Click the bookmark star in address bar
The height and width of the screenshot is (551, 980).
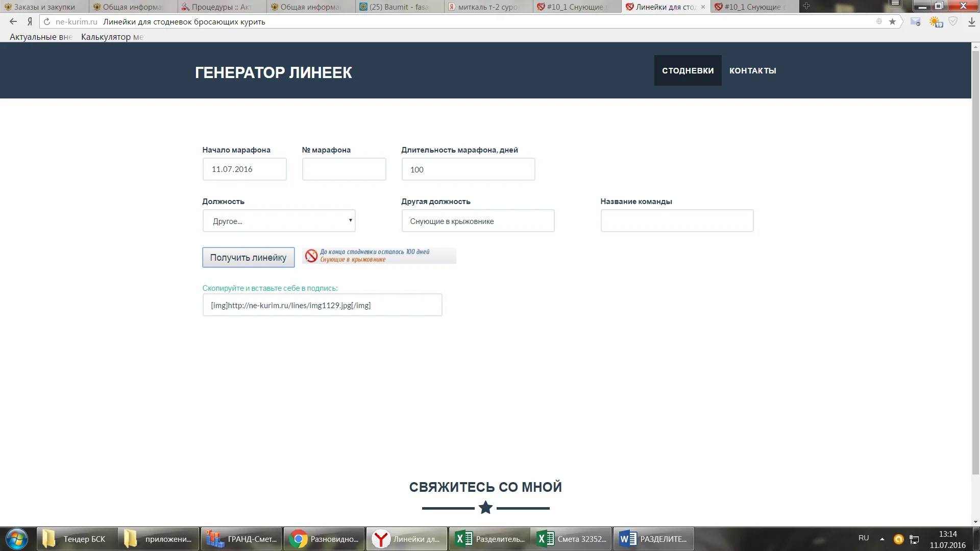(892, 21)
